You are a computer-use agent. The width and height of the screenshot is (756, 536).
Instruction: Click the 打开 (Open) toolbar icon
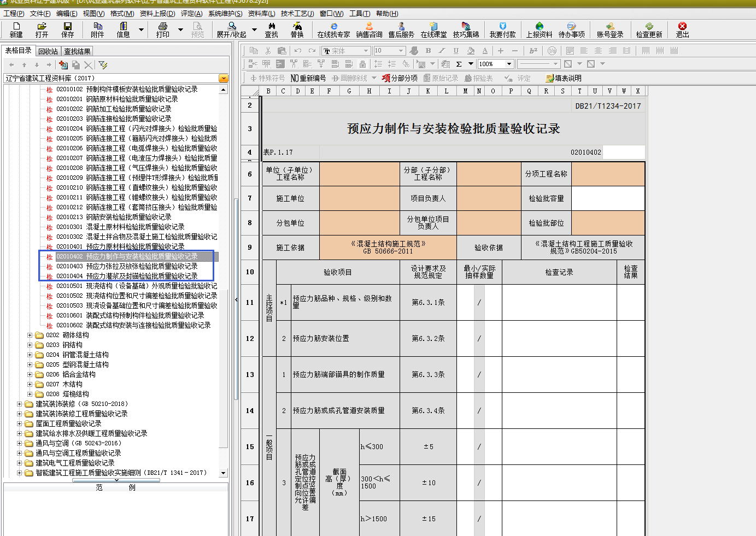[x=42, y=30]
